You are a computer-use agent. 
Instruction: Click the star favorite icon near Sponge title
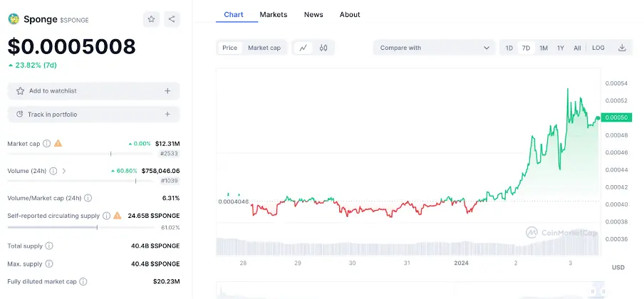click(x=151, y=19)
